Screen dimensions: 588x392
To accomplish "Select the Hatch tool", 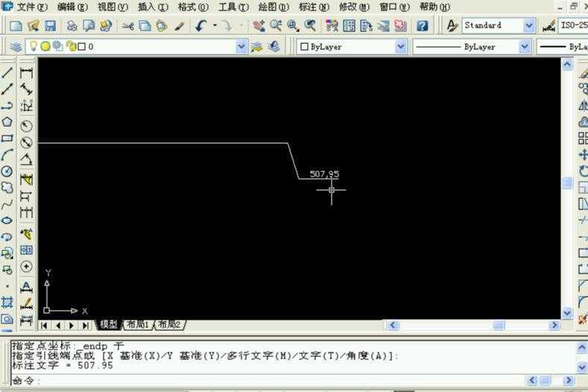I will coord(7,303).
